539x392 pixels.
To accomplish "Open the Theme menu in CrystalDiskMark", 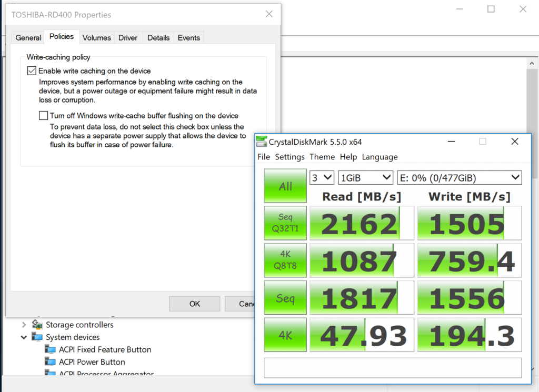I will tap(322, 157).
